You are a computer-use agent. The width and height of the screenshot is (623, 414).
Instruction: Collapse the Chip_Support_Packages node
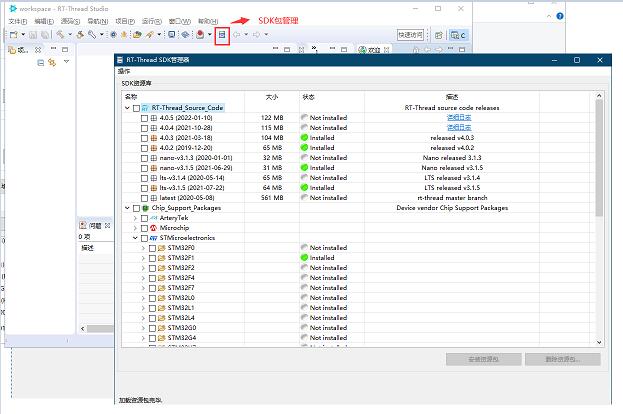[127, 208]
